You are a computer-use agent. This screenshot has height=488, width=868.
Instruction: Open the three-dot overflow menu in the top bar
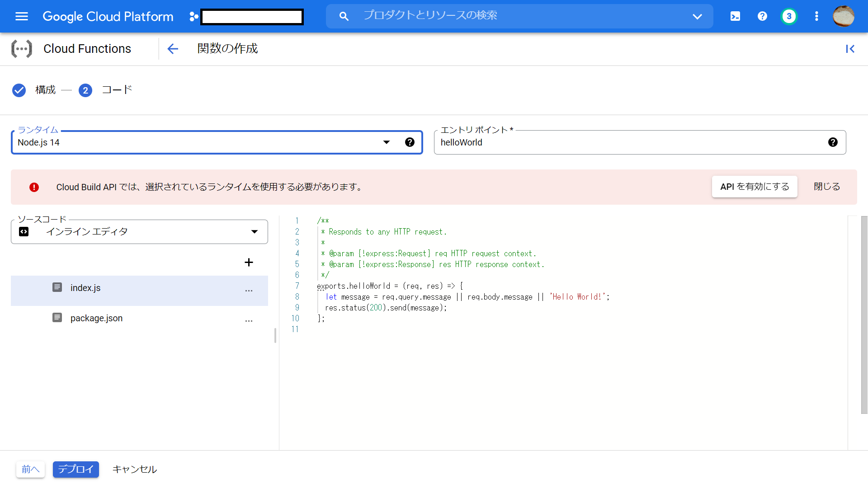pos(816,16)
